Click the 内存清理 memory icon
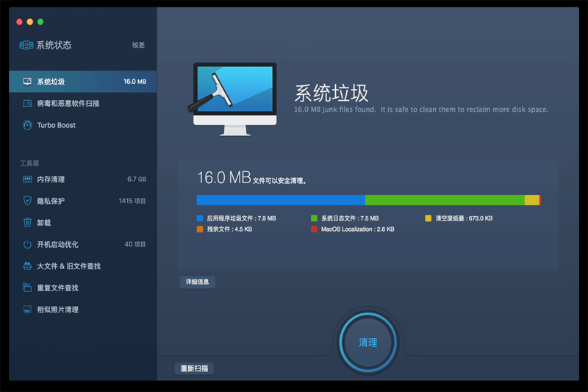The image size is (588, 392). [27, 179]
